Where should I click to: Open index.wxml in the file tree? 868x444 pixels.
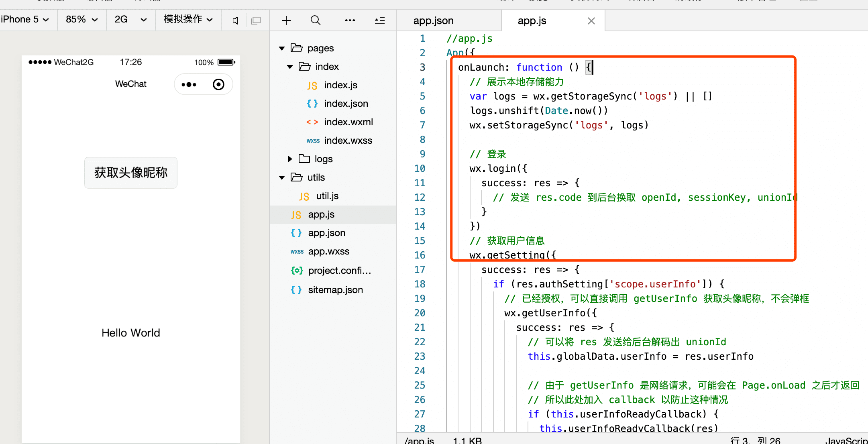click(x=348, y=122)
